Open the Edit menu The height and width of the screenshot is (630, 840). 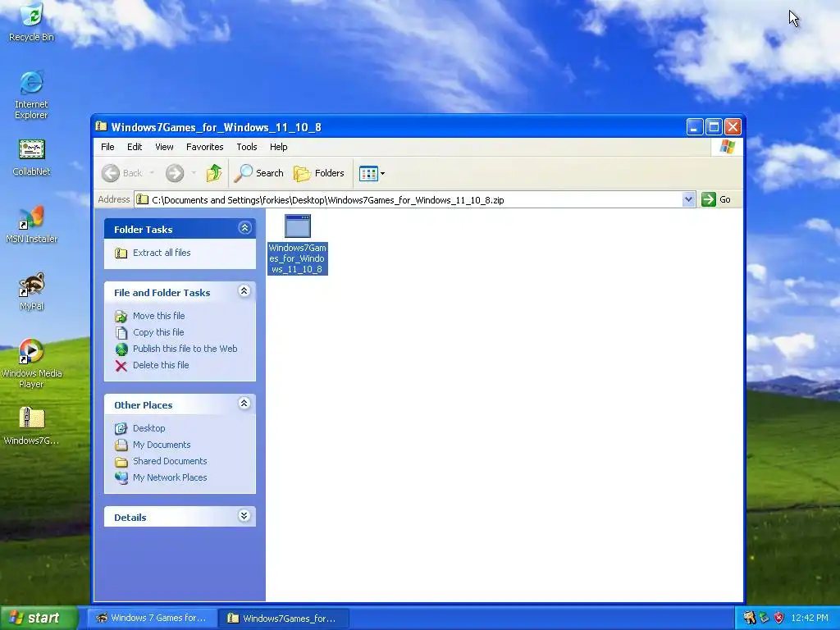pos(135,147)
